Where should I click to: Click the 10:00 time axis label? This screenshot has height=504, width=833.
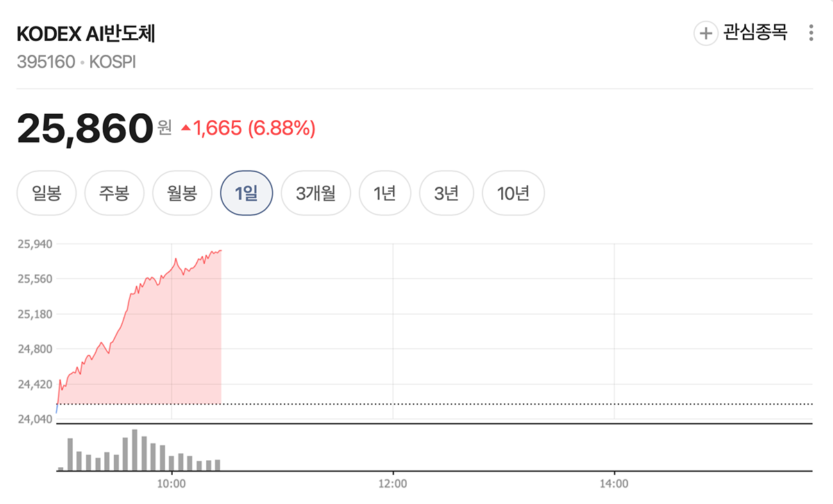click(171, 482)
